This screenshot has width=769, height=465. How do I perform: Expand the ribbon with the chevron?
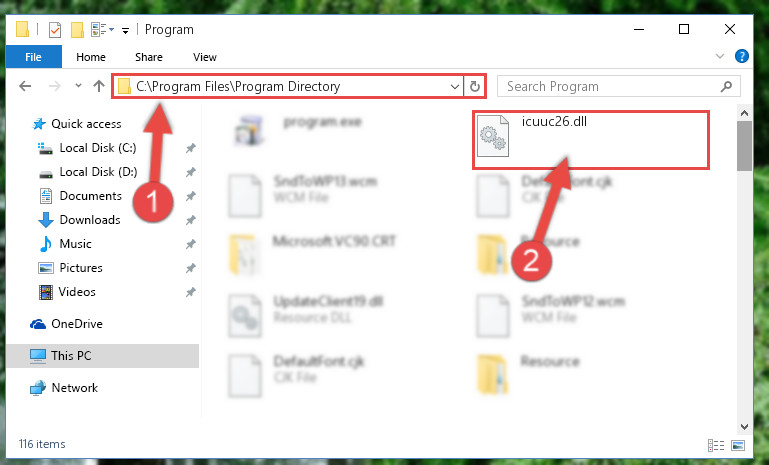tap(719, 56)
